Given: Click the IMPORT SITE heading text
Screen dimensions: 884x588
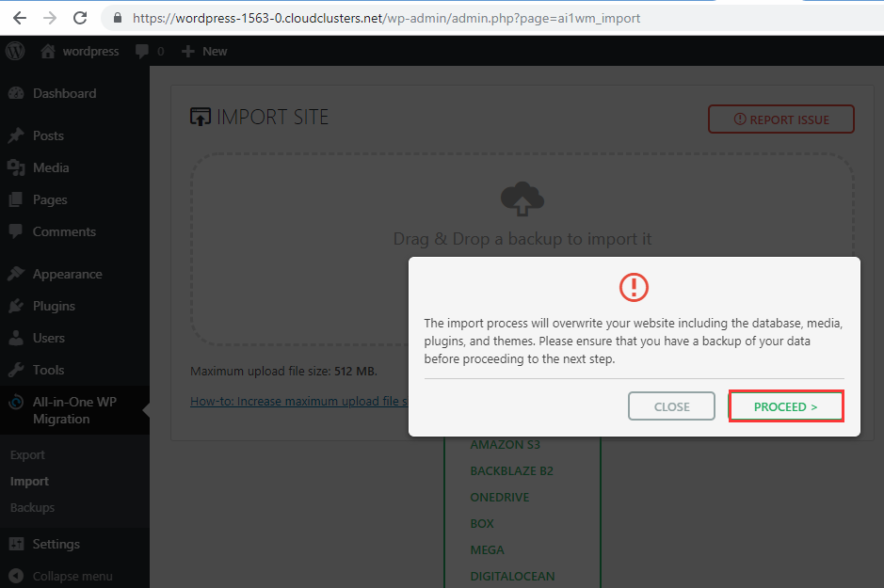Looking at the screenshot, I should [272, 118].
